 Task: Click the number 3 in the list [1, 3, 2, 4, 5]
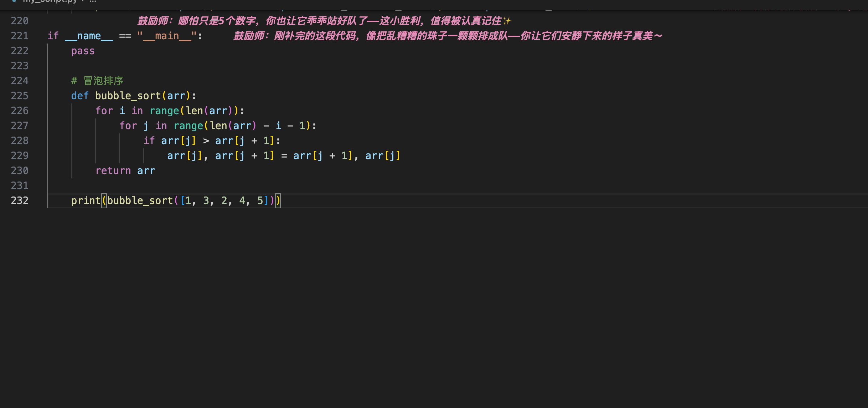(206, 200)
